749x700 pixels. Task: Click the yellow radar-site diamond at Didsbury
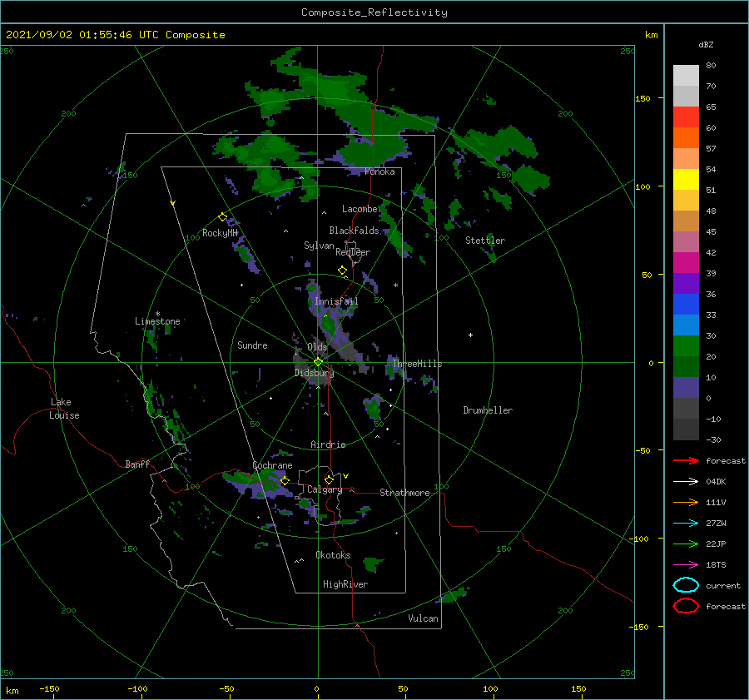(318, 362)
